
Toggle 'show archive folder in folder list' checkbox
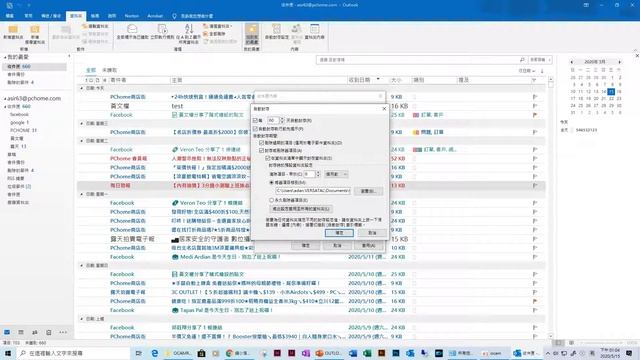click(268, 158)
